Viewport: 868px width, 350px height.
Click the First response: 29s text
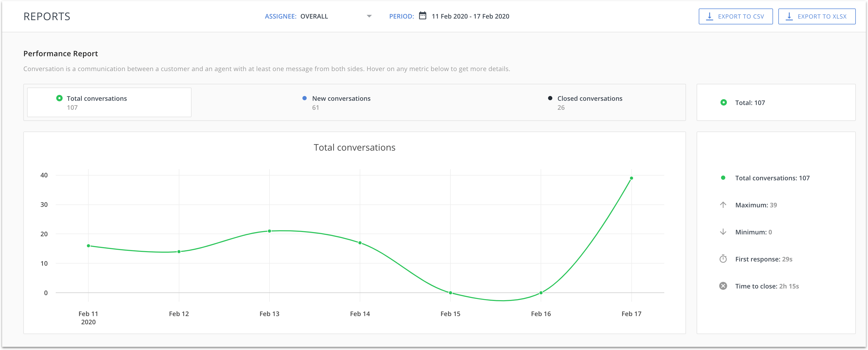click(763, 259)
